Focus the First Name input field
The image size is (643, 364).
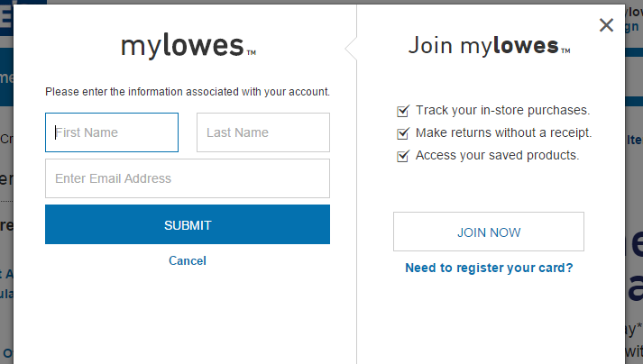[x=112, y=132]
